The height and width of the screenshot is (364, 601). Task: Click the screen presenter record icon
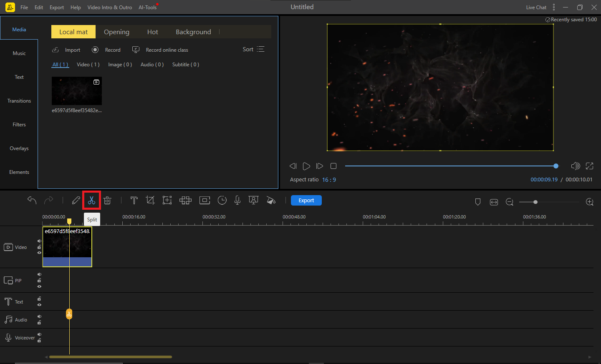click(253, 201)
